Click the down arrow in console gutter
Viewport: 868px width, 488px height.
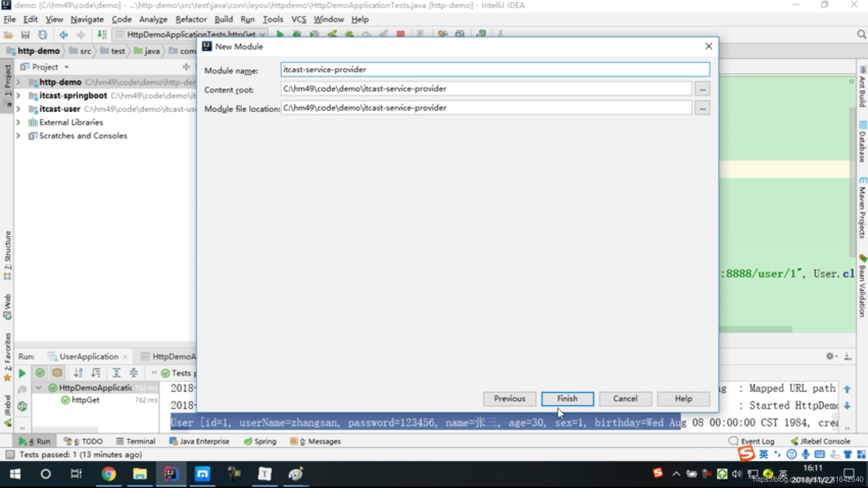point(847,406)
